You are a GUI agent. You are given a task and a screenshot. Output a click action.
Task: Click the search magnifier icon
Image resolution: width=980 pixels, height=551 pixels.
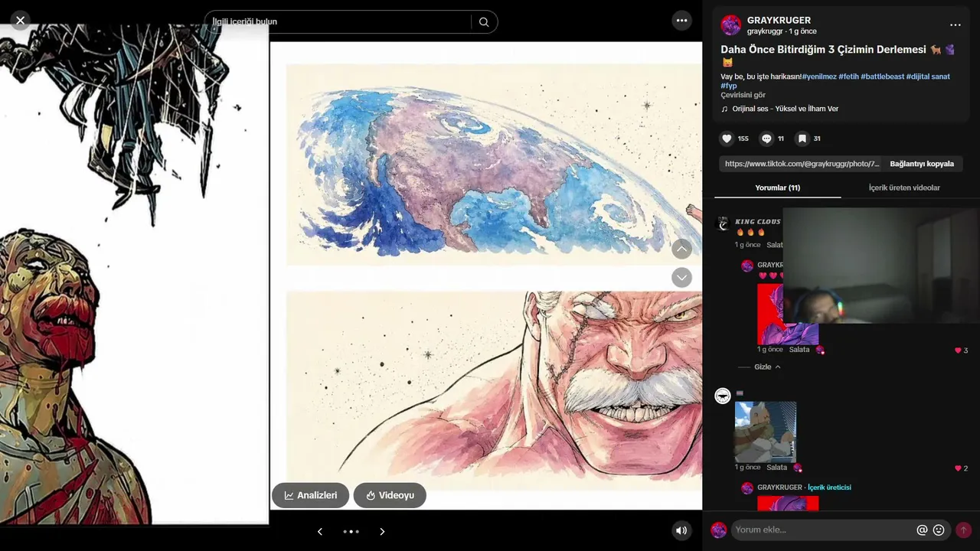484,21
